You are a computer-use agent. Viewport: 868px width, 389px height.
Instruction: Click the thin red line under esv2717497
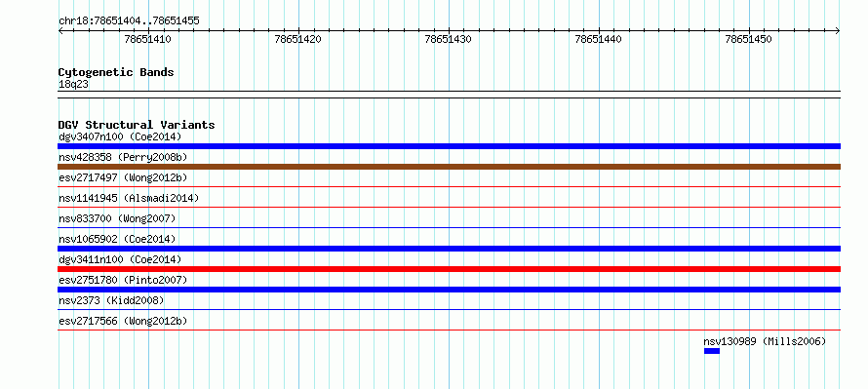tap(449, 187)
